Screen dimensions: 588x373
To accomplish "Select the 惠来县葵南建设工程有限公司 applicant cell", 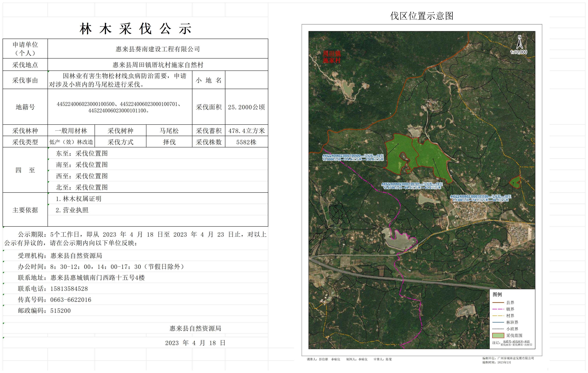I will tap(158, 49).
